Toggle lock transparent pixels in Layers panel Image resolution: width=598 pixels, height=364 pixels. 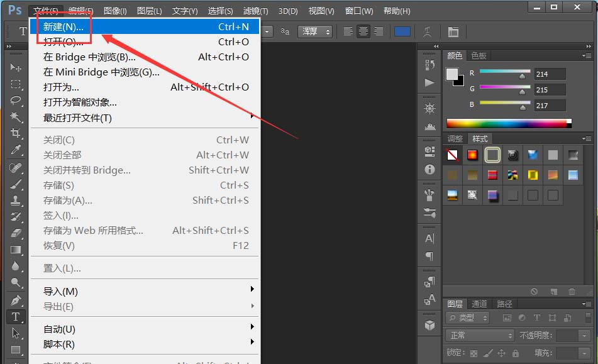tap(473, 351)
